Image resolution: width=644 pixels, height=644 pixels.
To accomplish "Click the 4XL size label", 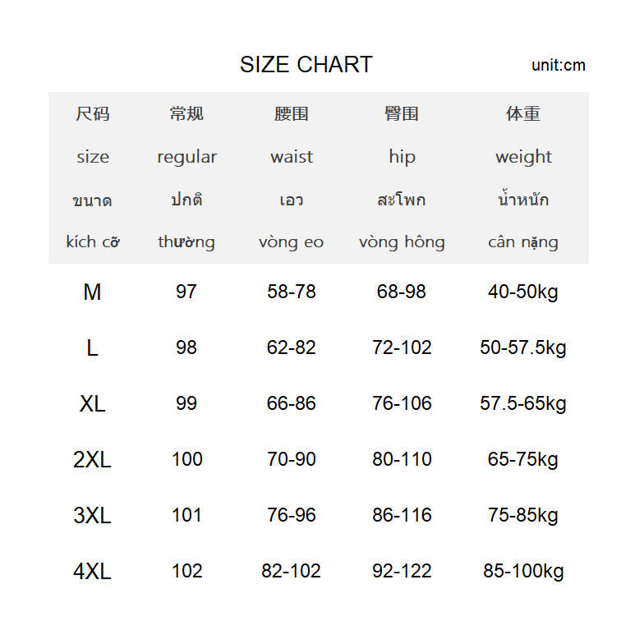I will [x=92, y=572].
